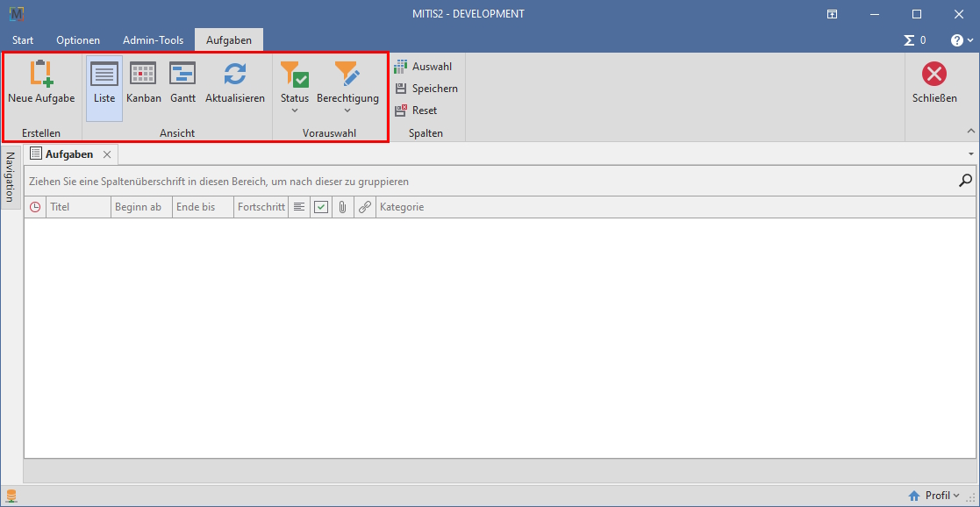980x507 pixels.
Task: Open the Profil dropdown in status bar
Action: coord(936,496)
